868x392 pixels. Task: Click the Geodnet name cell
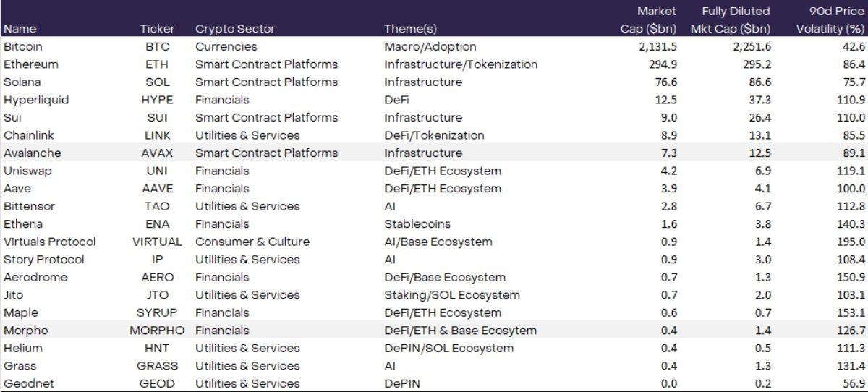[x=29, y=383]
